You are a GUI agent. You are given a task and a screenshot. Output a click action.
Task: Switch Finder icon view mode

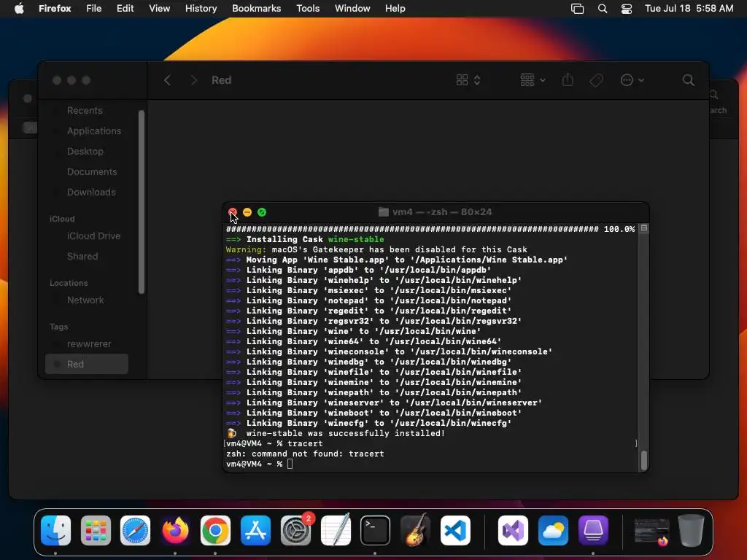[468, 80]
